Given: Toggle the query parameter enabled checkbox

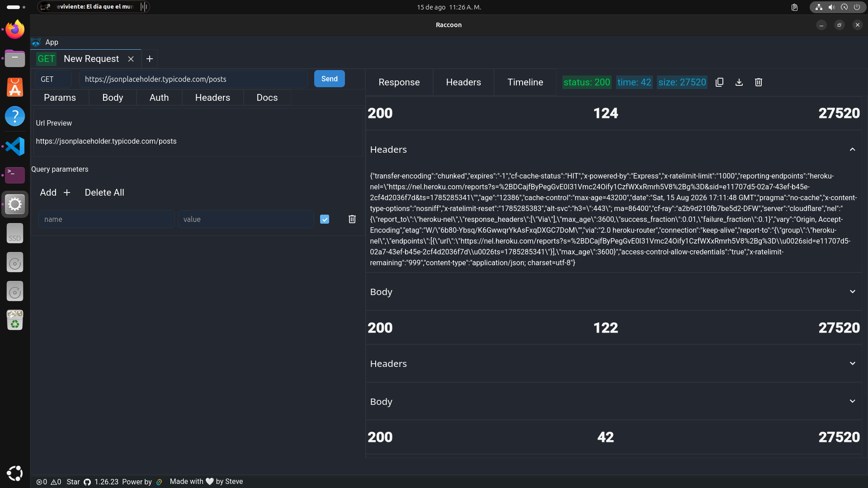Looking at the screenshot, I should coord(325,219).
